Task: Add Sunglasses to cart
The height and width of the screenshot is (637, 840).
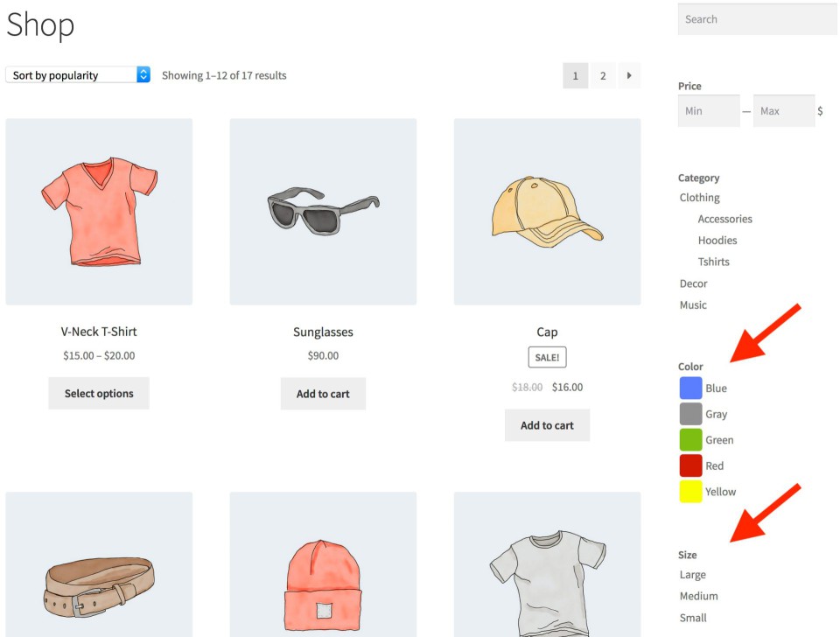Action: (323, 394)
